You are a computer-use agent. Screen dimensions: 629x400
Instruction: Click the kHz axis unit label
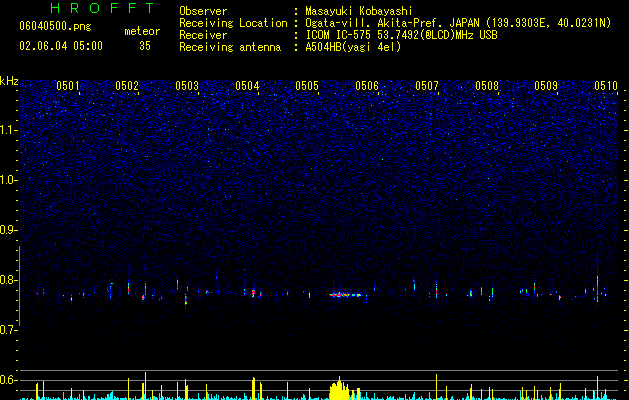coord(9,81)
